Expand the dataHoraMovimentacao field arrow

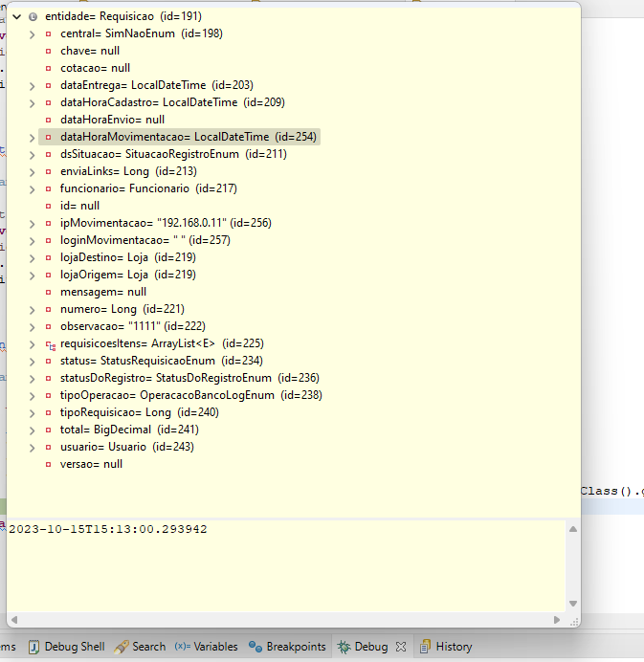coord(33,138)
